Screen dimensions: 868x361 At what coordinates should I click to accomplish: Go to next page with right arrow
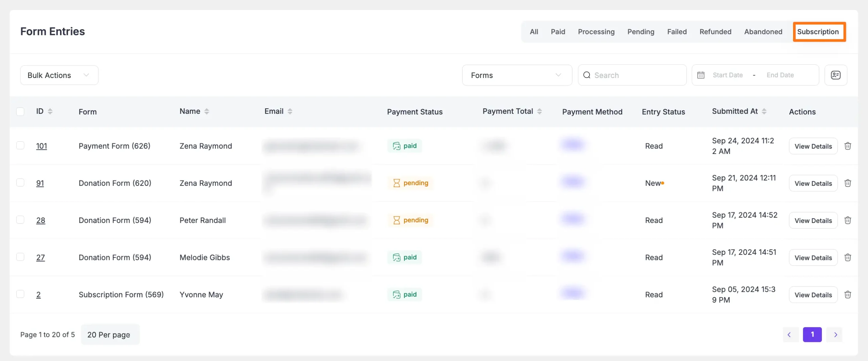pyautogui.click(x=835, y=334)
